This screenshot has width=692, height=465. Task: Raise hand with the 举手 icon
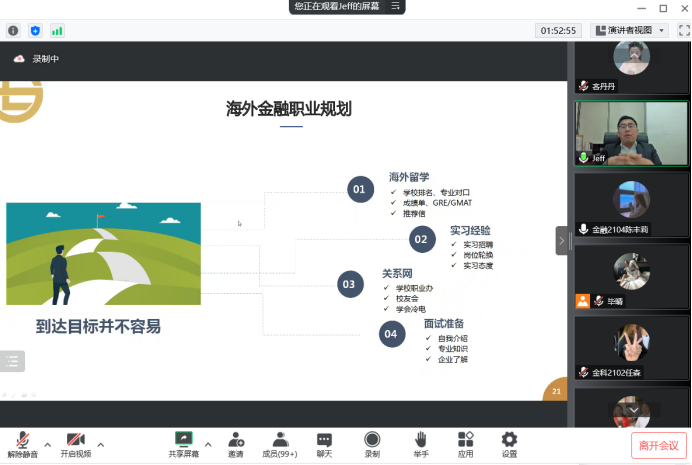coord(421,443)
